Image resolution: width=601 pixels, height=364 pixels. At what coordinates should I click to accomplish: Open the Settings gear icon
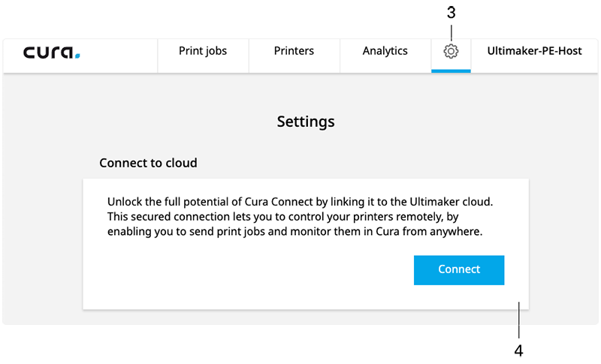[451, 52]
